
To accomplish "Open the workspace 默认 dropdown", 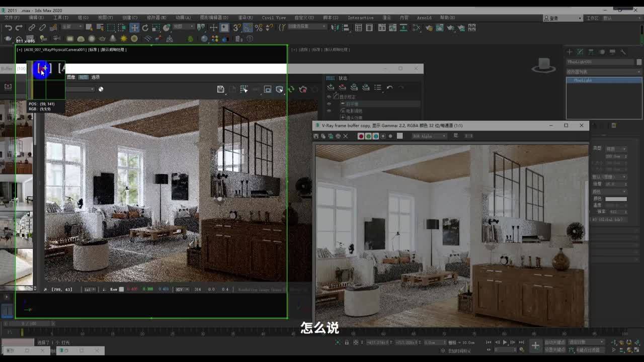I will 621,18.
